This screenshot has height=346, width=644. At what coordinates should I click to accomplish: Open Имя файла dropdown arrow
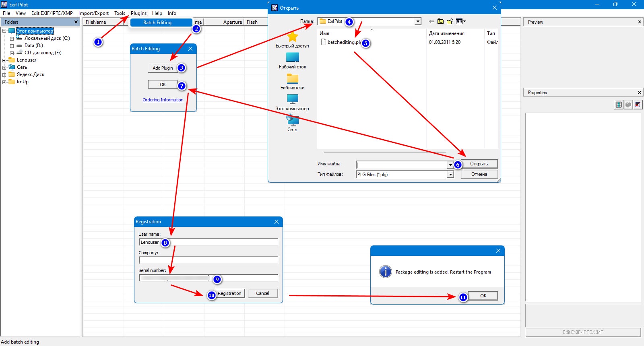pos(450,165)
